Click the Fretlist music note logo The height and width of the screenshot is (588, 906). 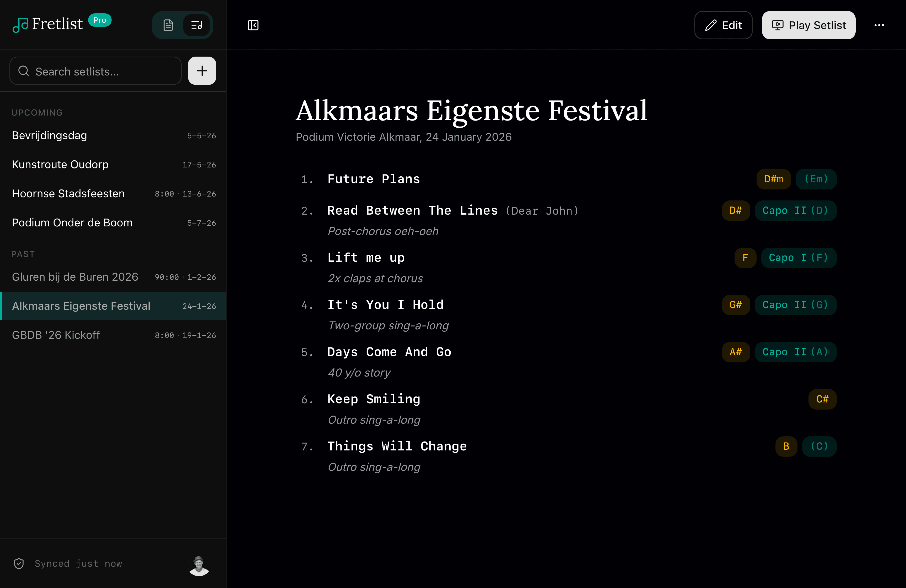pyautogui.click(x=20, y=25)
